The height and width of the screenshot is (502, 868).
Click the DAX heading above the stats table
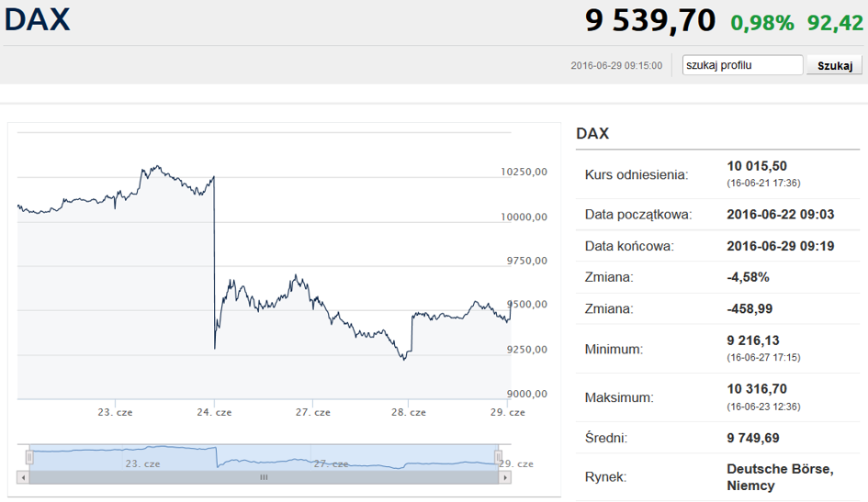(x=592, y=134)
